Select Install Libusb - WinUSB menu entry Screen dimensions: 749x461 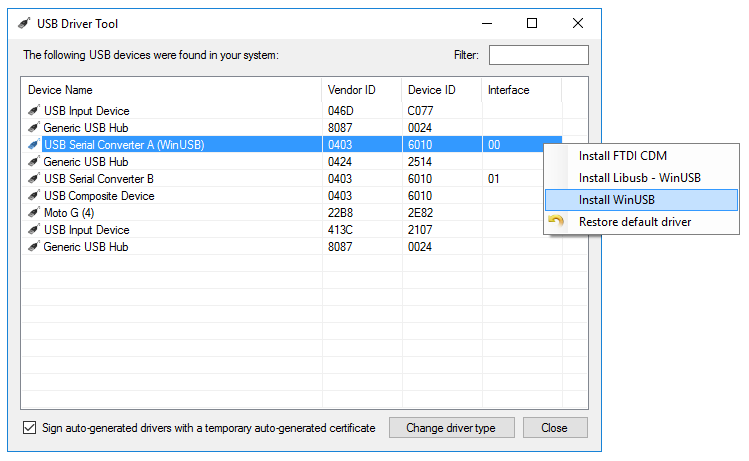(x=639, y=178)
